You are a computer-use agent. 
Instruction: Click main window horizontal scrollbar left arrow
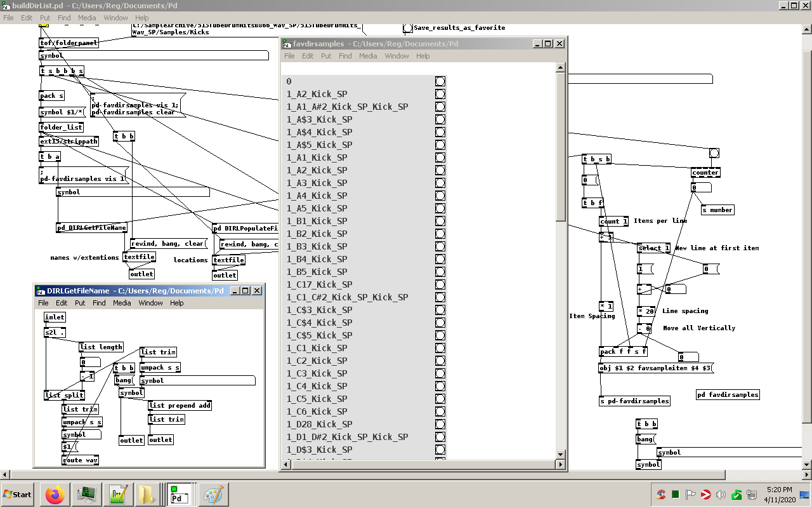pyautogui.click(x=5, y=474)
